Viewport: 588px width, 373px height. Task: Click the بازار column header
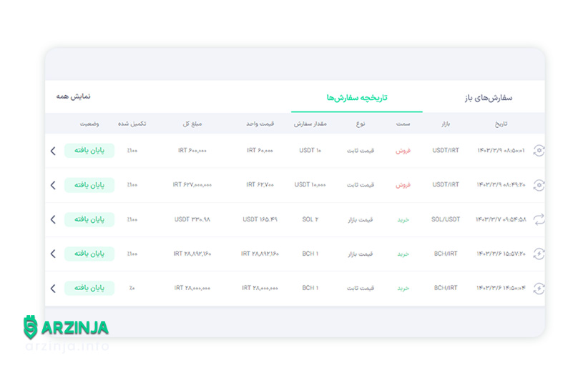point(446,124)
